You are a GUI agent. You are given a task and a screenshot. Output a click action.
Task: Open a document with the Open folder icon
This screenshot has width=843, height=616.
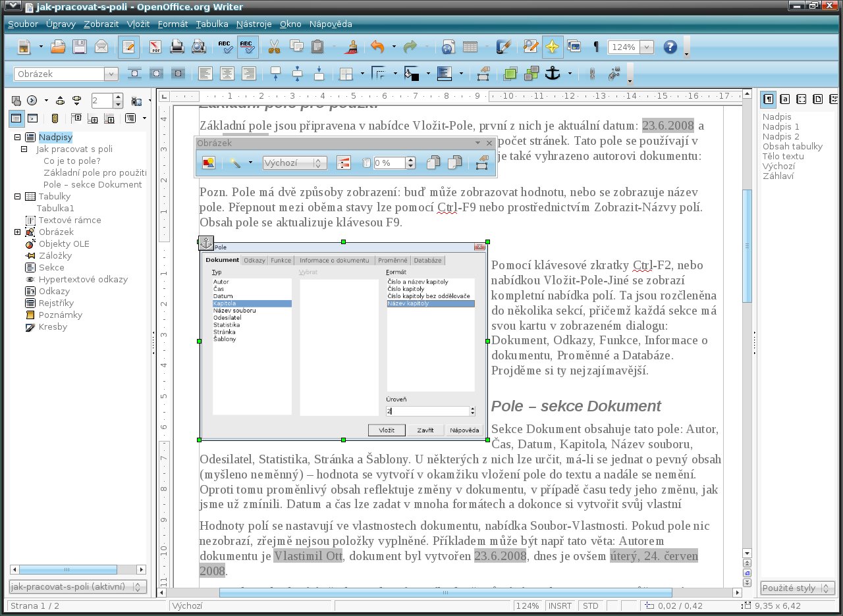tap(58, 47)
